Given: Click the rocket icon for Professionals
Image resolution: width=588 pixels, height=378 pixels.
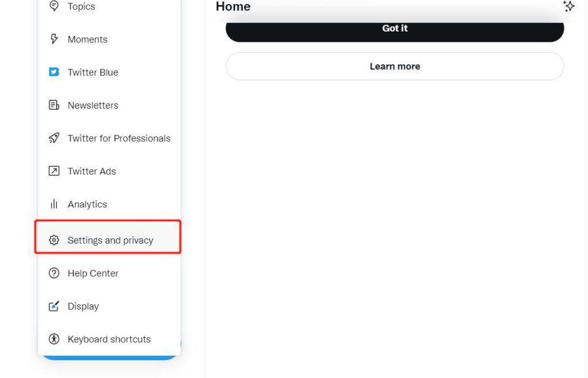Looking at the screenshot, I should tap(54, 138).
